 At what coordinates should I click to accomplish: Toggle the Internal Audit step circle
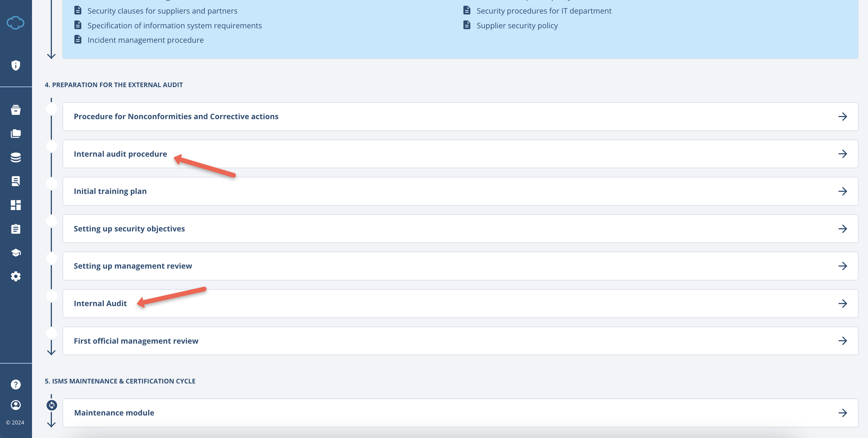pyautogui.click(x=52, y=296)
